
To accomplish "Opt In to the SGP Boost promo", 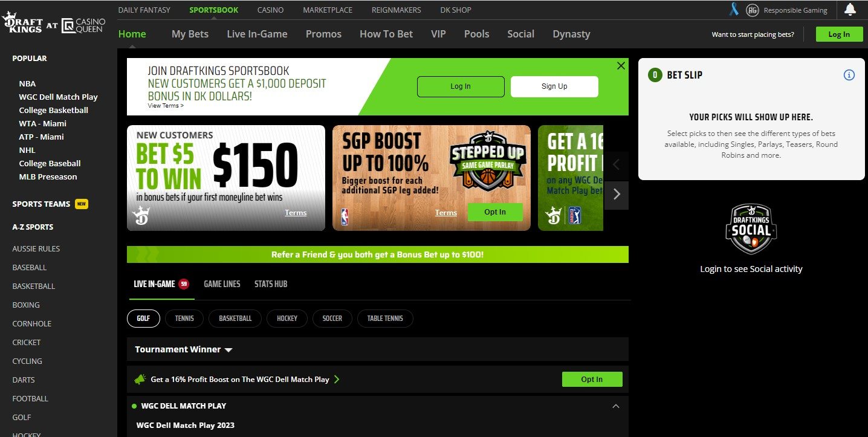I will pos(495,212).
